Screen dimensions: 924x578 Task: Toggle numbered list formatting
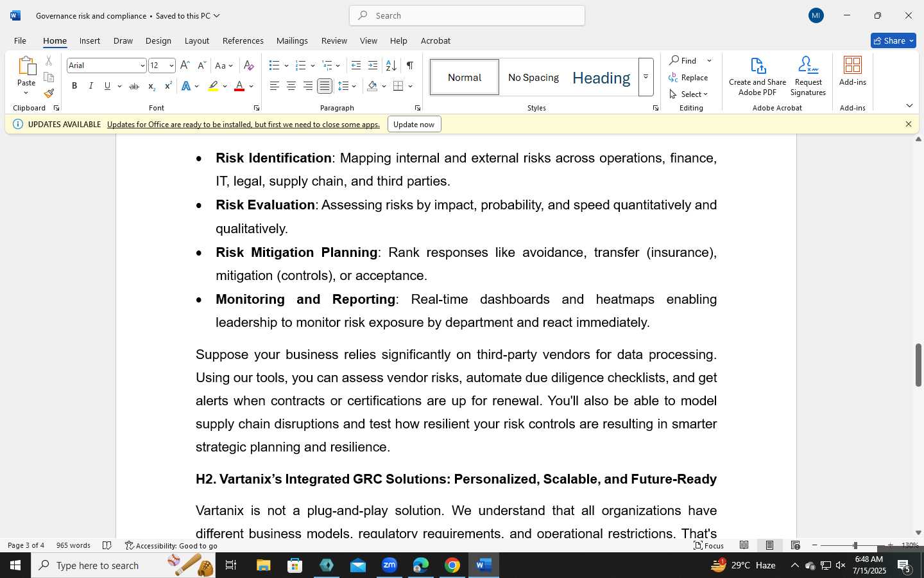300,66
